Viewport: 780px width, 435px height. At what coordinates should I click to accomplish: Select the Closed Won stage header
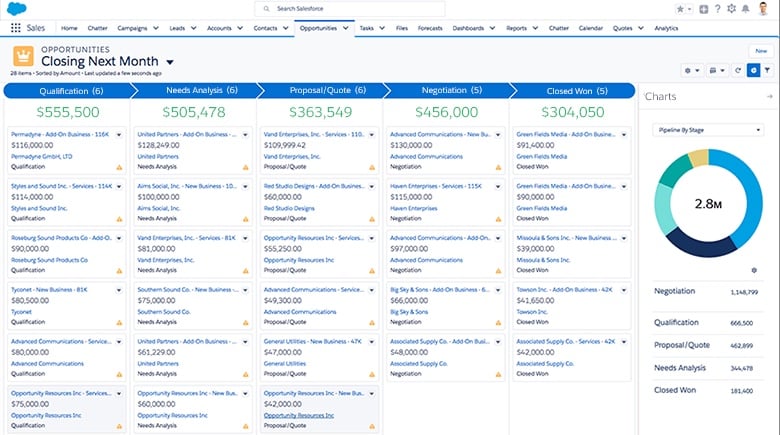577,91
